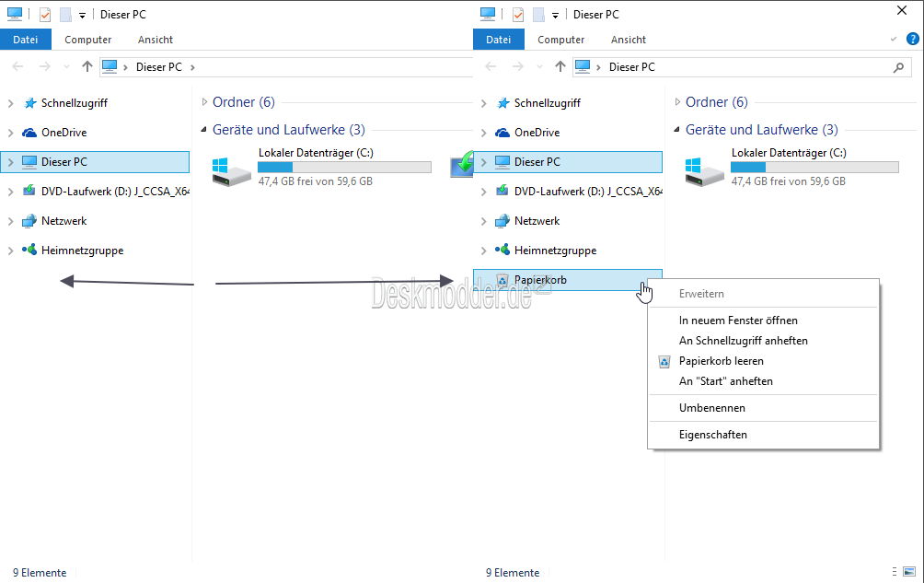Switch to details view in status bar
The height and width of the screenshot is (583, 924).
pyautogui.click(x=895, y=572)
